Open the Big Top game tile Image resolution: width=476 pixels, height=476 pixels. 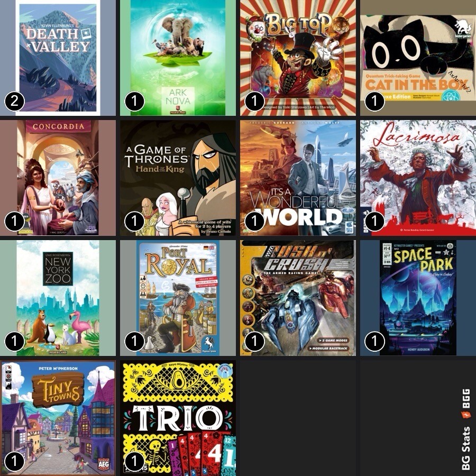[x=298, y=58]
